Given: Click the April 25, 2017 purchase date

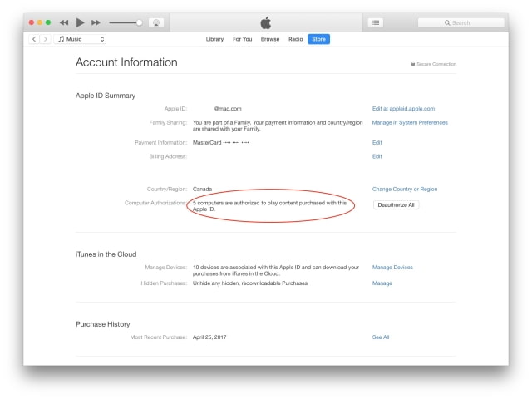Looking at the screenshot, I should 209,337.
